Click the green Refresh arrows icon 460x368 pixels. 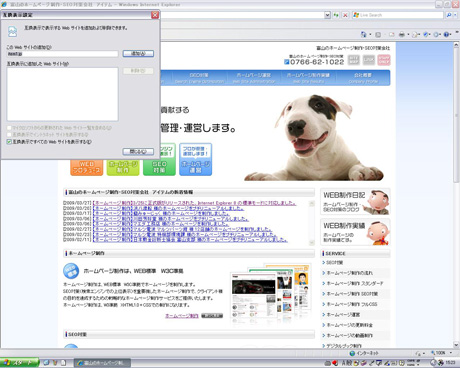click(336, 15)
